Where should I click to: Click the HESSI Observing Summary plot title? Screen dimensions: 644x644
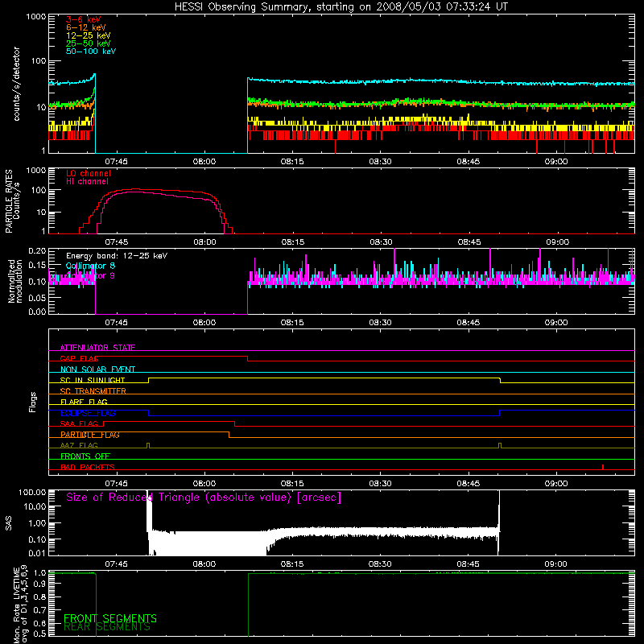[341, 6]
